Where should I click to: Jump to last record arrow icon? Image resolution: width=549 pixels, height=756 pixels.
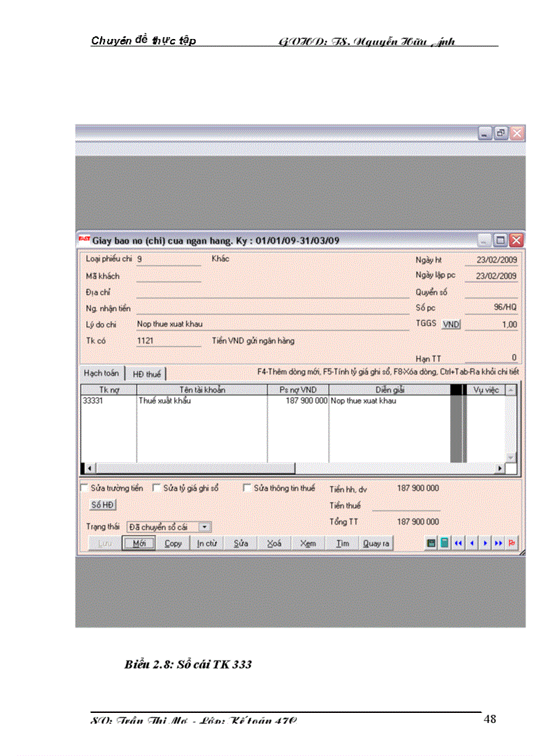point(499,543)
